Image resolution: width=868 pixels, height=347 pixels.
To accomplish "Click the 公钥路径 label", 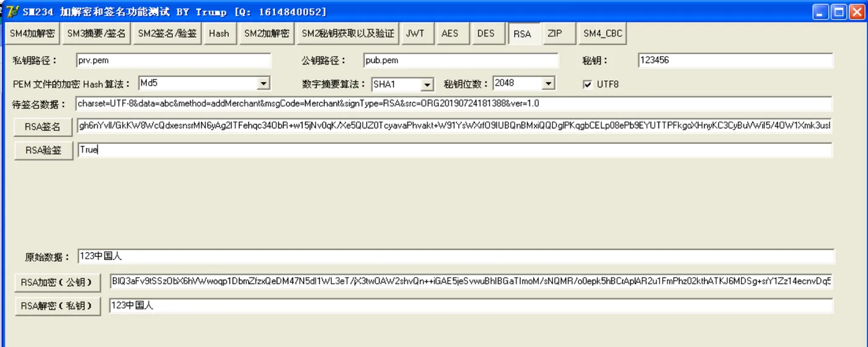I will (x=324, y=60).
